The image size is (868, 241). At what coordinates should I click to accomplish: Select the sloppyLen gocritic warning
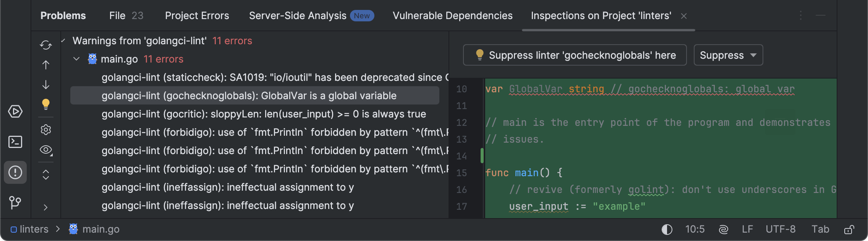(x=264, y=114)
